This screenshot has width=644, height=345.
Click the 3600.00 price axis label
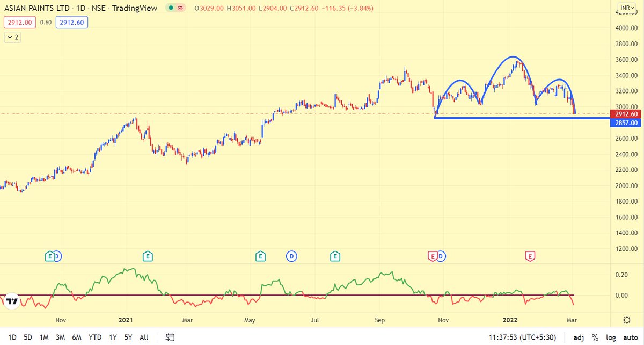tap(627, 60)
